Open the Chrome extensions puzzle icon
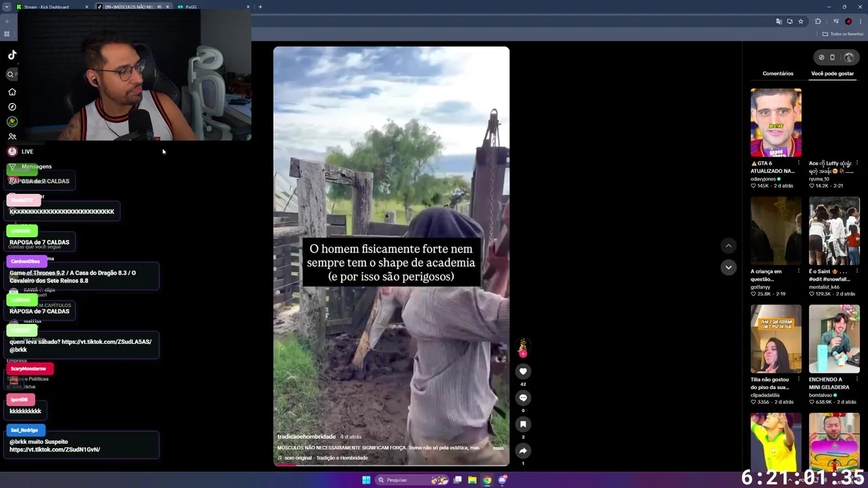 point(818,22)
